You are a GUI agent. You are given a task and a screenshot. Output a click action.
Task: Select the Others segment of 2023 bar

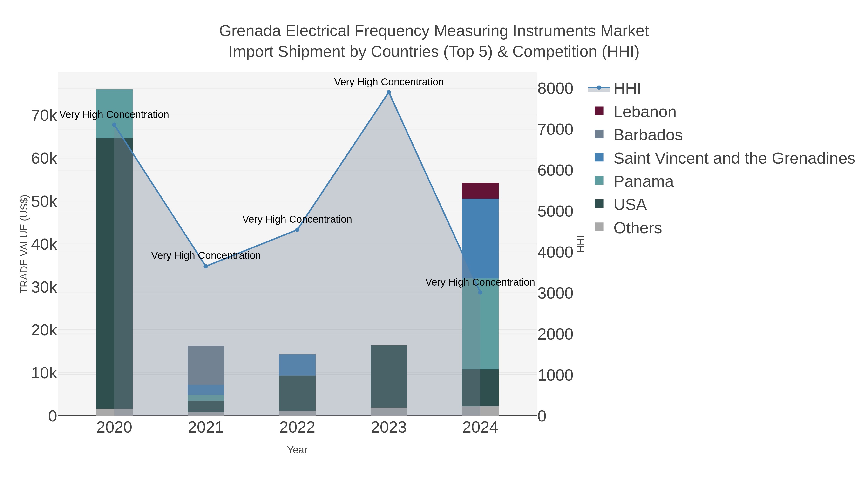(x=389, y=412)
